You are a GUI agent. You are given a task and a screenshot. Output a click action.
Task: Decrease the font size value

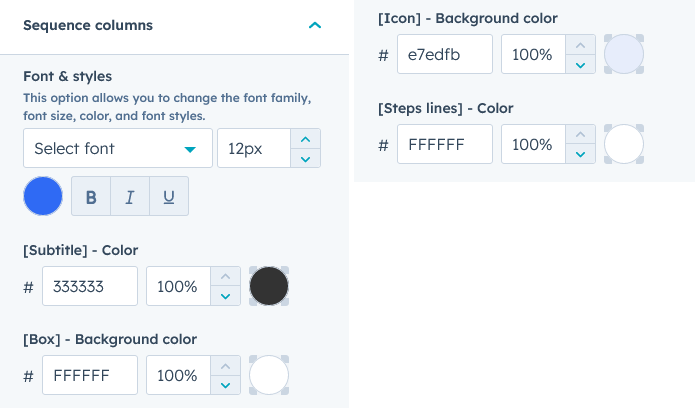click(305, 158)
